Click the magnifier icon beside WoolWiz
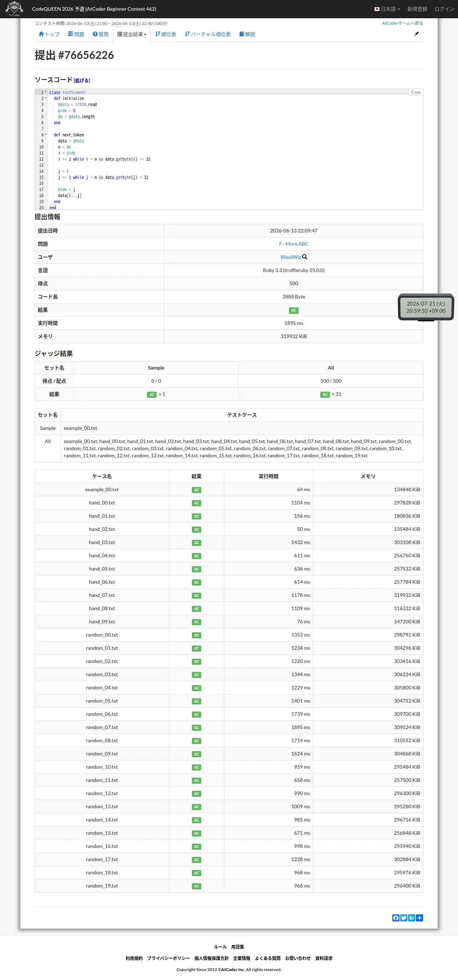Image resolution: width=458 pixels, height=980 pixels. point(305,257)
